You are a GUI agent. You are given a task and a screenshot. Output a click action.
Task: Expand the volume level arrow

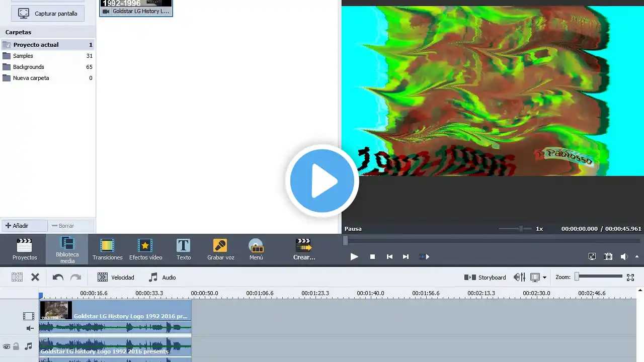click(x=637, y=256)
